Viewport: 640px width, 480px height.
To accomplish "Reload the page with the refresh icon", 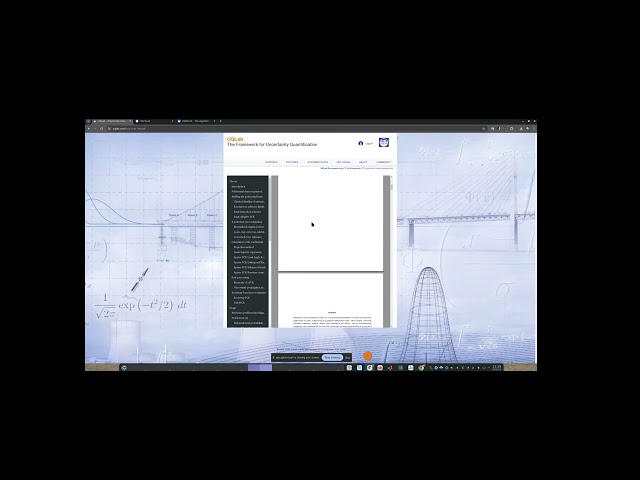I will point(102,129).
